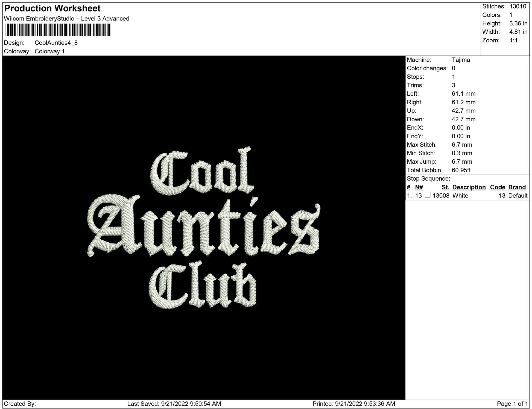The image size is (532, 409).
Task: Click the Machine value Tajima
Action: pyautogui.click(x=461, y=60)
